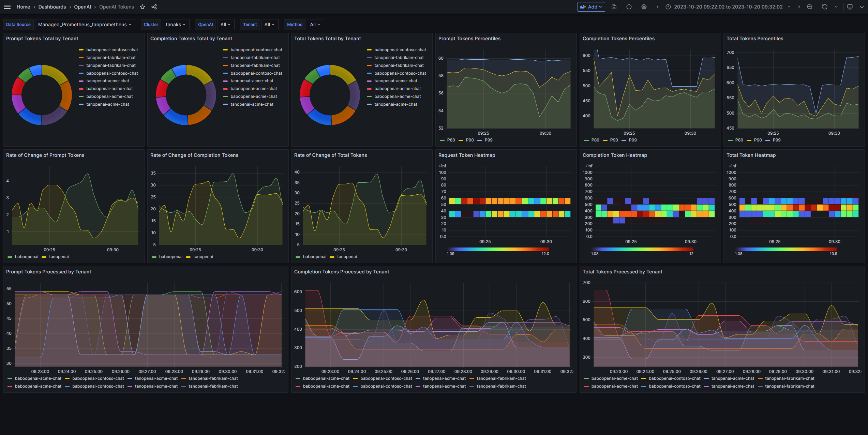868x435 pixels.
Task: Toggle the P99 series in Prompt Tokens Percentiles
Action: (488, 140)
